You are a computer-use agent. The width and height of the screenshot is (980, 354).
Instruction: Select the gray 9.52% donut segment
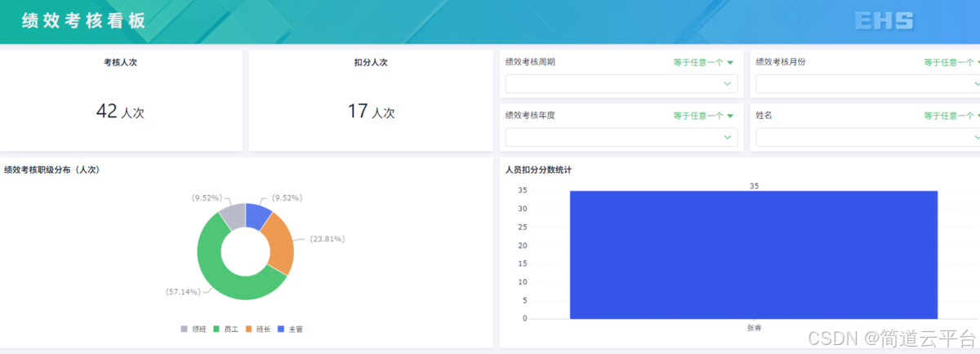tap(233, 215)
